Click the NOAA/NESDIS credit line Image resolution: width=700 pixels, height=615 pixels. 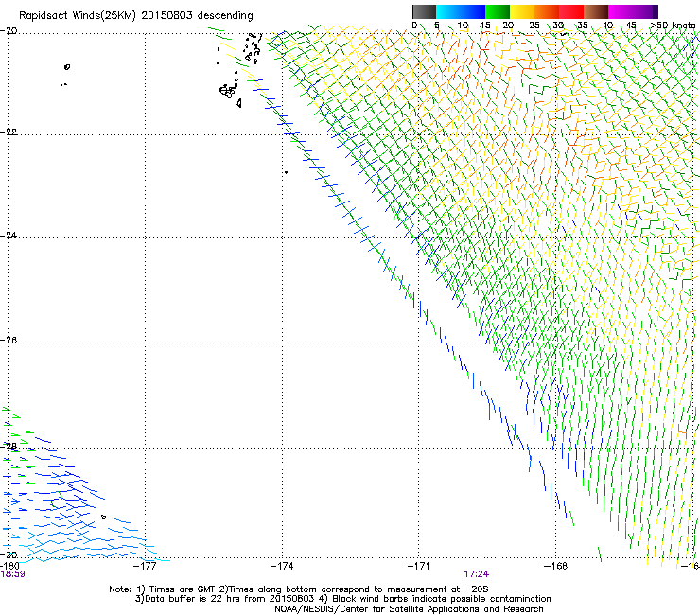pos(409,609)
